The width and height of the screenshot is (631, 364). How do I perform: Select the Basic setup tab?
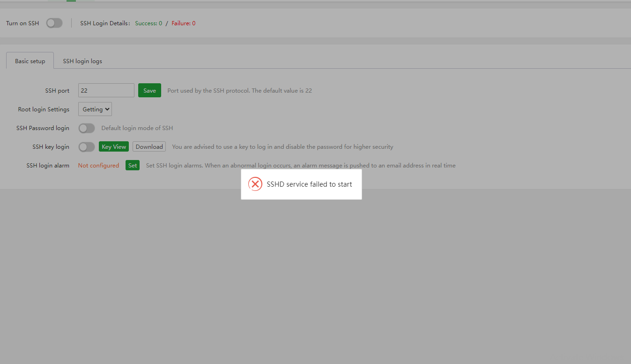click(x=30, y=61)
